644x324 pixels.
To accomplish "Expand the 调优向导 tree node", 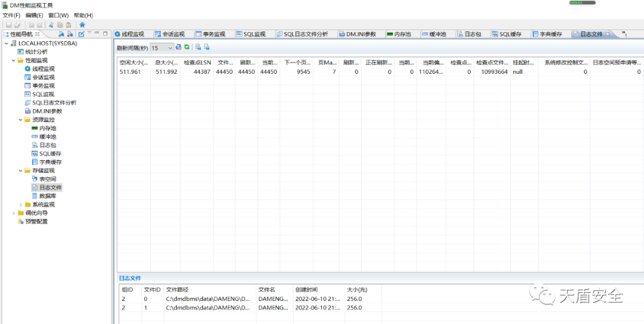I will [x=14, y=213].
